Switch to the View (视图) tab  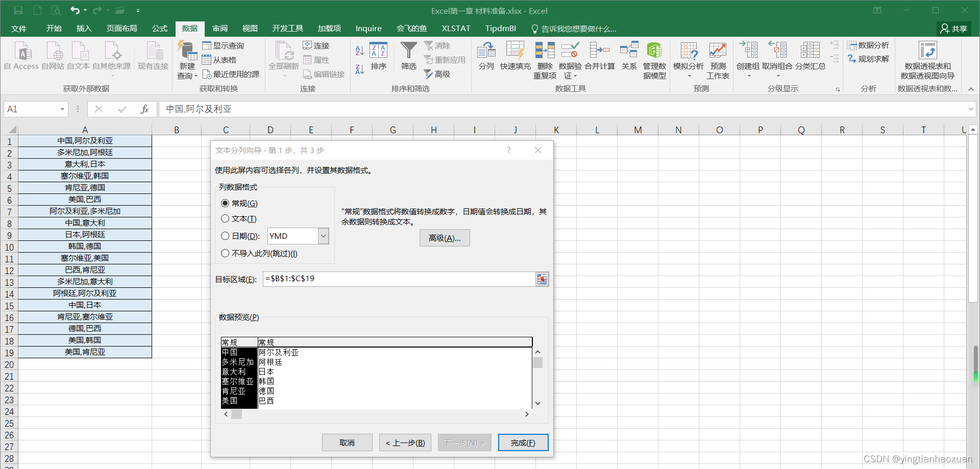250,29
